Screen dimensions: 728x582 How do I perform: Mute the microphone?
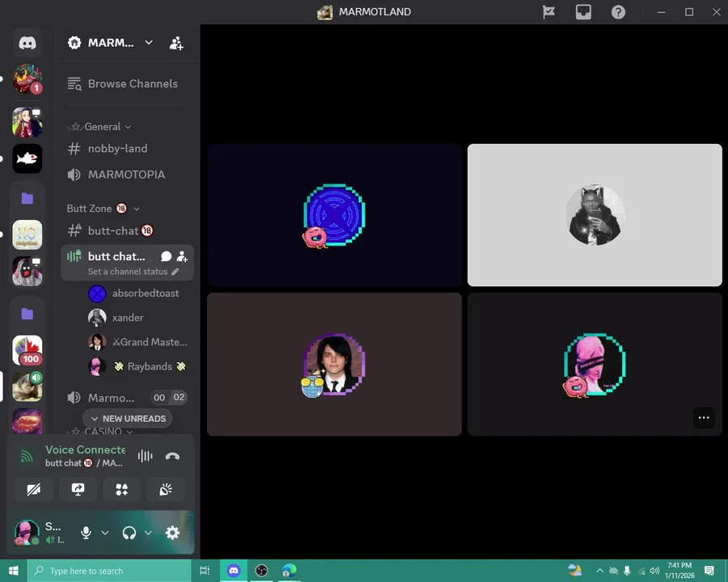(86, 533)
